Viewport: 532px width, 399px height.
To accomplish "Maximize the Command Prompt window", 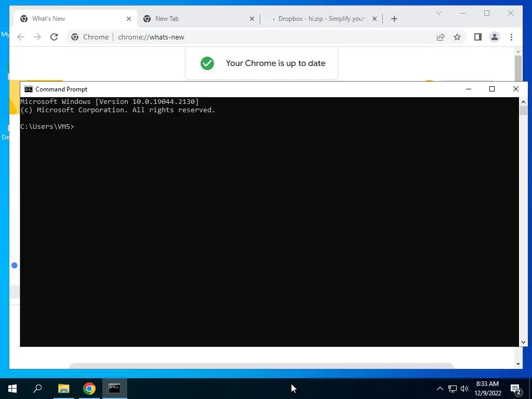I will tap(492, 89).
